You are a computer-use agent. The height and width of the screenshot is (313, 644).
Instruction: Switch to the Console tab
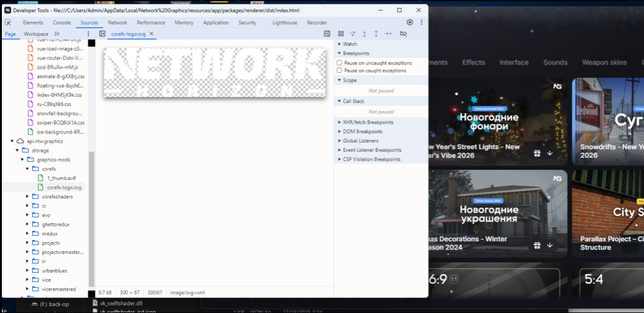[x=62, y=23]
